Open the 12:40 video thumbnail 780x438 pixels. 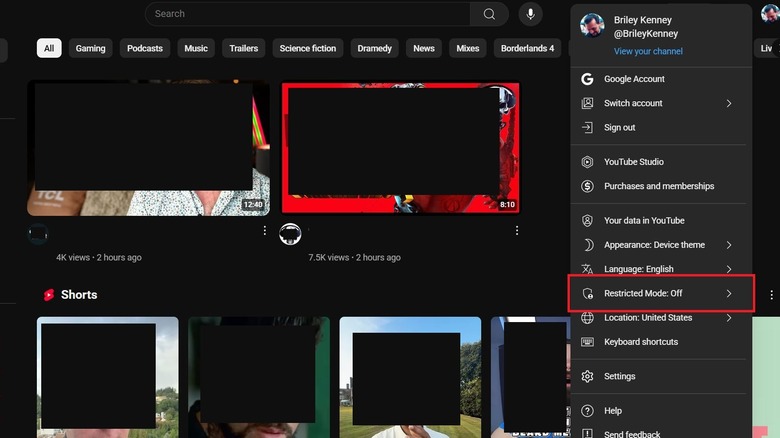pos(148,148)
